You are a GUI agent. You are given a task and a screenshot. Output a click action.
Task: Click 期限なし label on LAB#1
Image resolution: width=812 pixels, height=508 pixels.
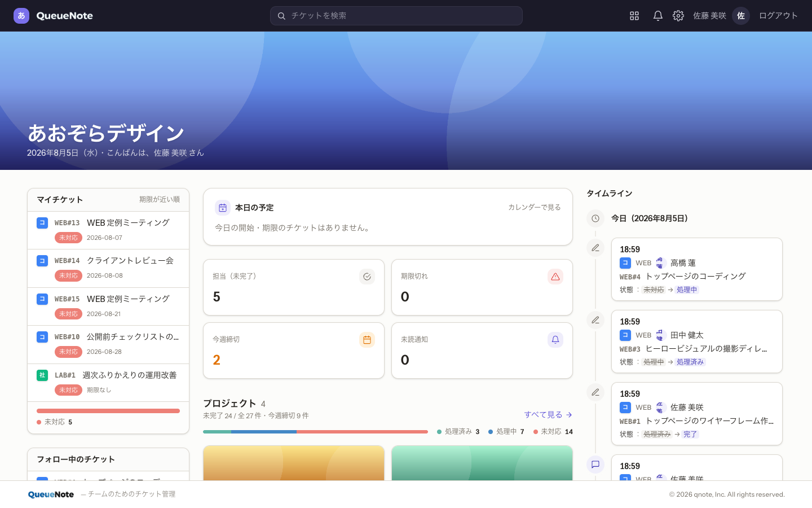point(99,390)
